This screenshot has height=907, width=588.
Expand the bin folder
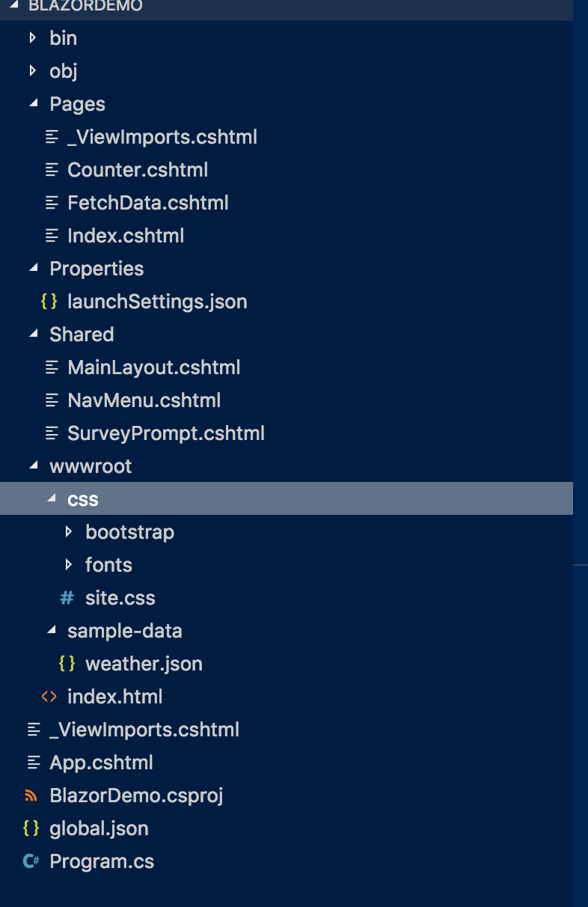click(x=32, y=37)
